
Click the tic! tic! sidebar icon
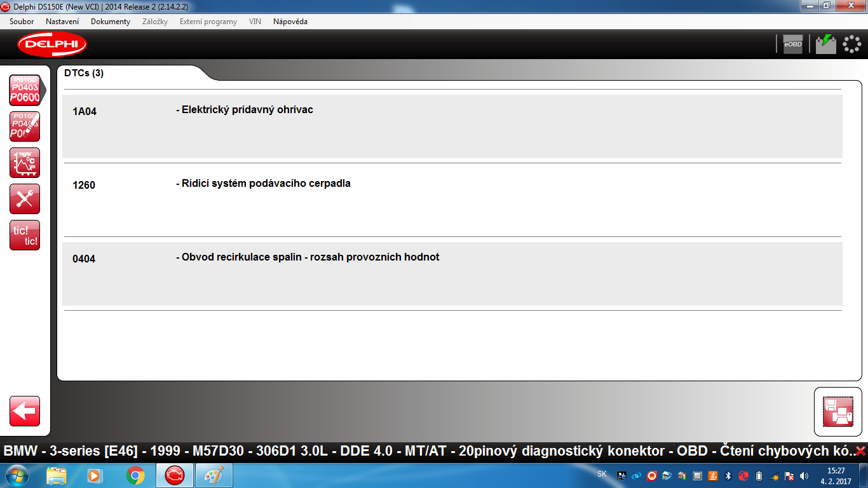pyautogui.click(x=25, y=235)
